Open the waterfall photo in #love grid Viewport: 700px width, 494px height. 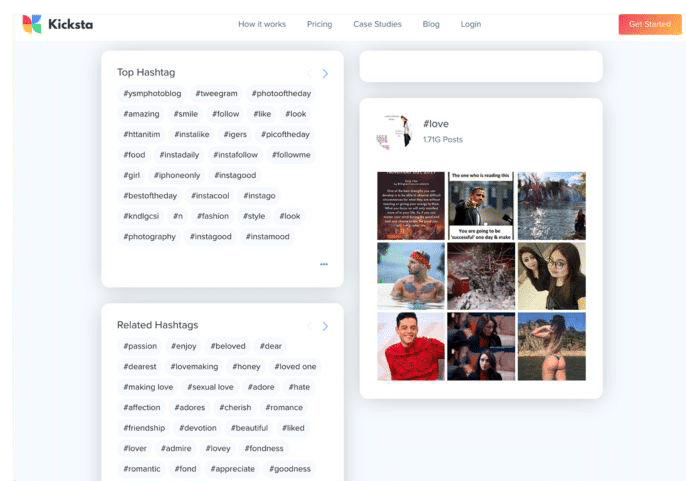point(552,206)
